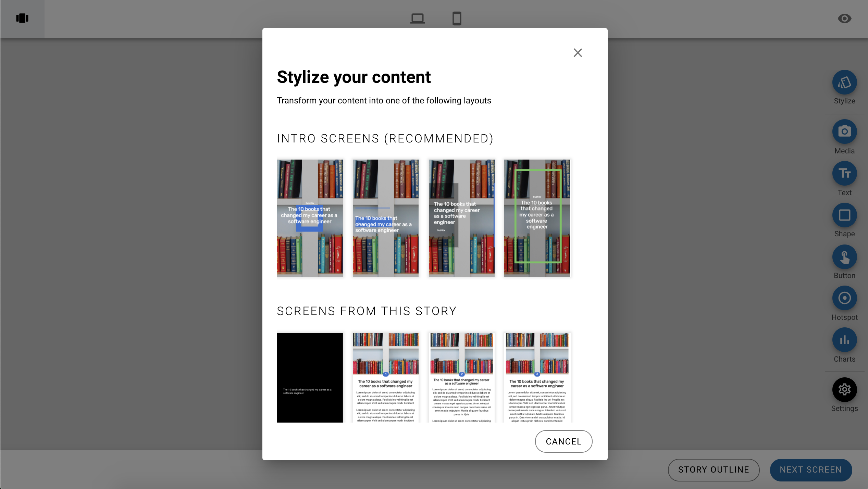Select story screen thumbnail numbered 2

tap(461, 377)
